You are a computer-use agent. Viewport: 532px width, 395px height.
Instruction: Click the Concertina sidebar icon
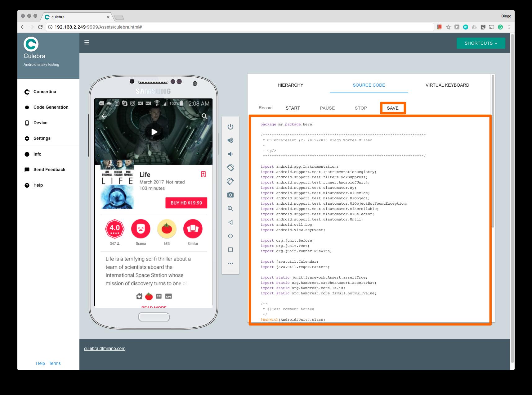tap(27, 92)
